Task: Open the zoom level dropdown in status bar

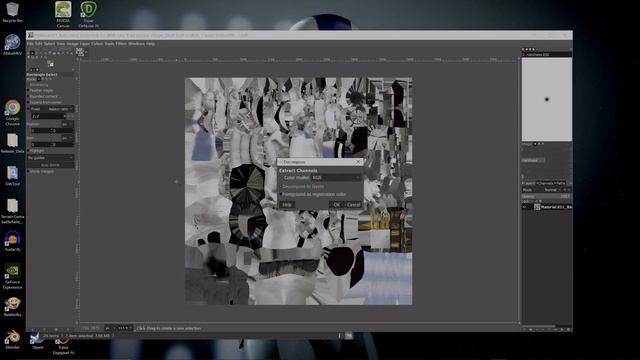Action: pyautogui.click(x=126, y=328)
